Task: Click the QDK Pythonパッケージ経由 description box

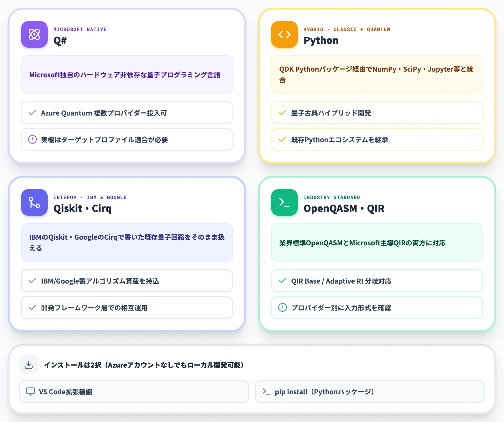Action: (x=377, y=75)
